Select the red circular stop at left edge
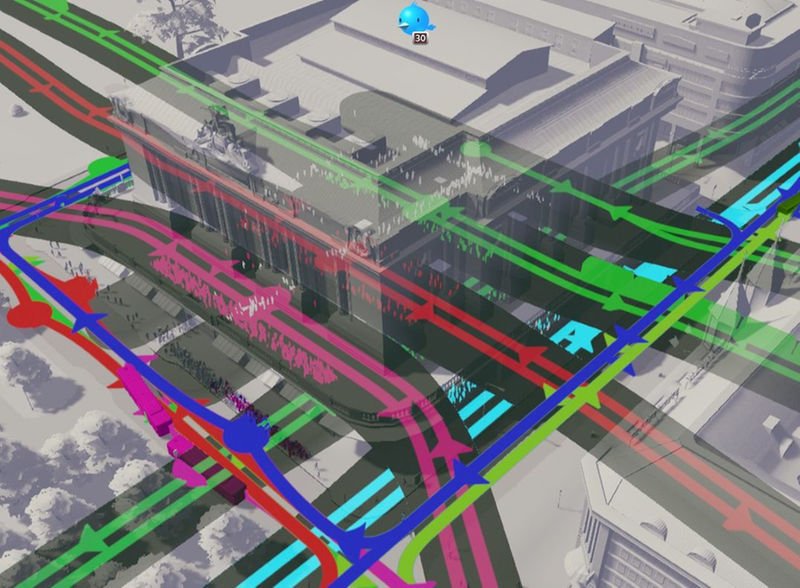Viewport: 800px width, 588px height. coord(29,314)
